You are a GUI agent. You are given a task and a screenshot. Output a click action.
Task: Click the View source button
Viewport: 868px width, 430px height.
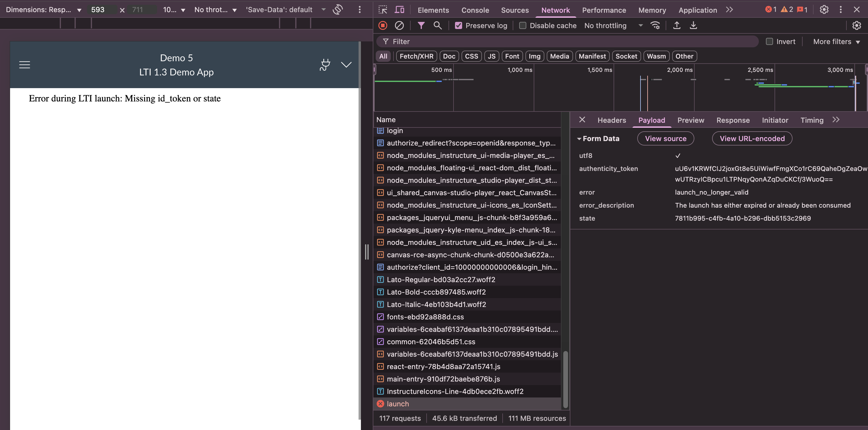point(665,138)
